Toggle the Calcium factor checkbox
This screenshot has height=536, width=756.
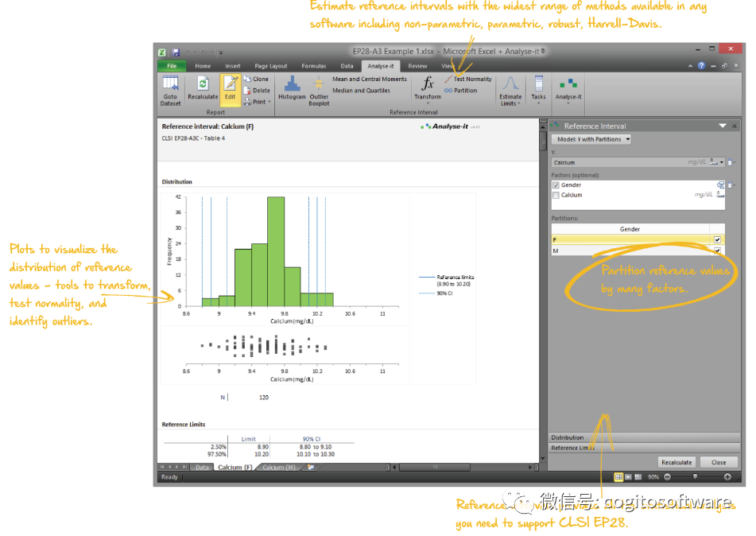click(x=556, y=195)
